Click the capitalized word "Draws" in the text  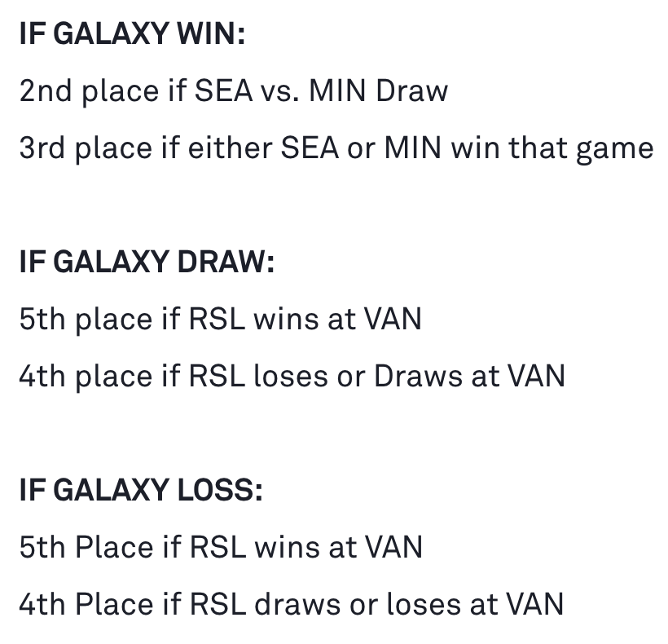(418, 377)
